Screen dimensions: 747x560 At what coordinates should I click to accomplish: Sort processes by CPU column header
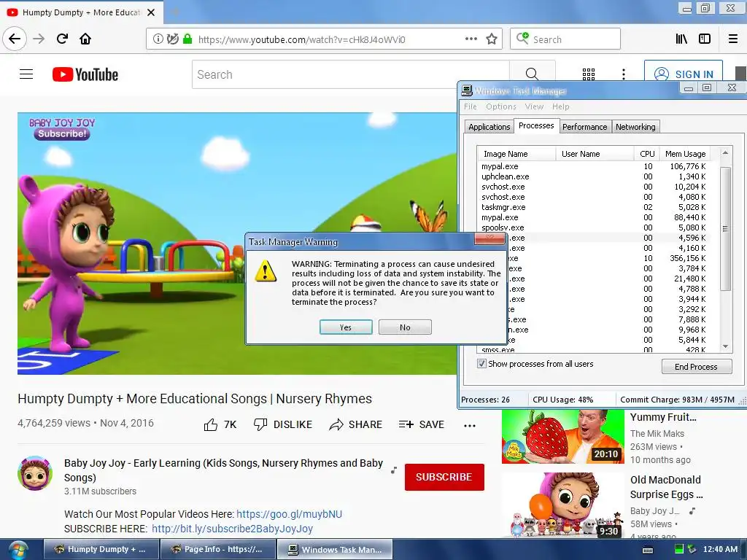646,154
